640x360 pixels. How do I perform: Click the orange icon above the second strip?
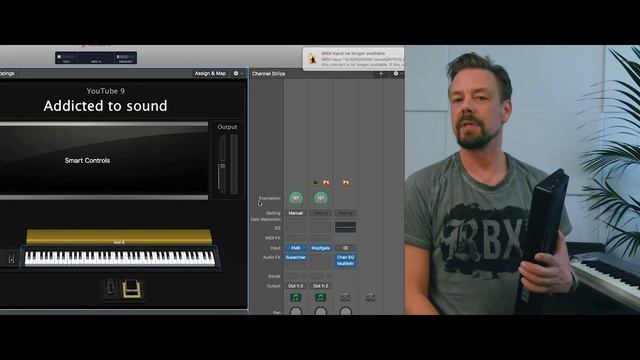point(326,183)
